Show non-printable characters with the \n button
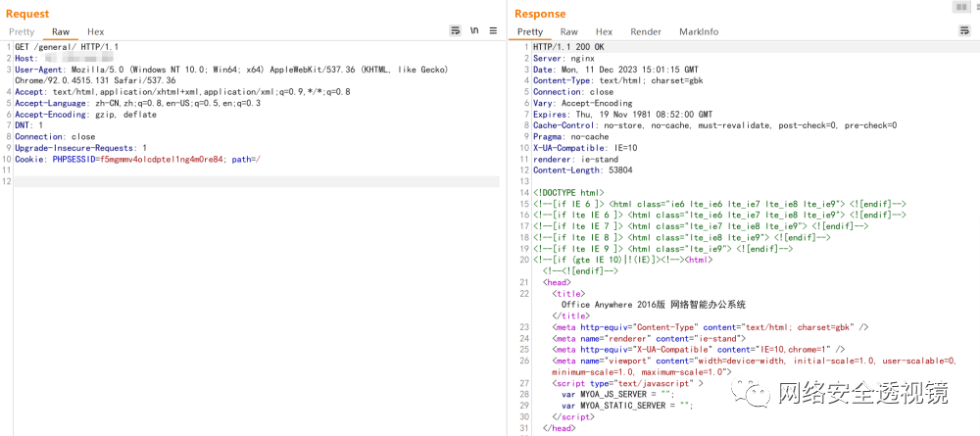Image resolution: width=980 pixels, height=436 pixels. (x=474, y=30)
